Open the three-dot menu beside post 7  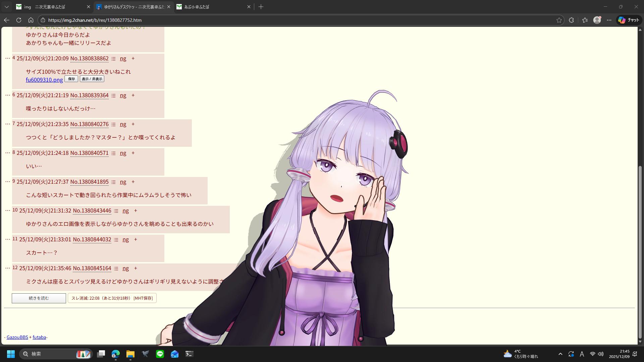pos(7,124)
